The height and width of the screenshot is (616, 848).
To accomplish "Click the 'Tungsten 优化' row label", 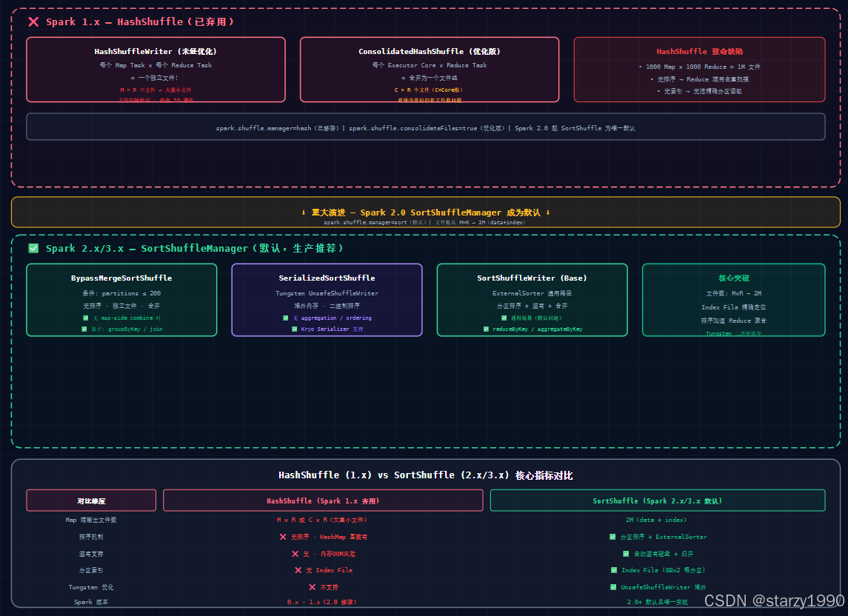I will pyautogui.click(x=91, y=587).
